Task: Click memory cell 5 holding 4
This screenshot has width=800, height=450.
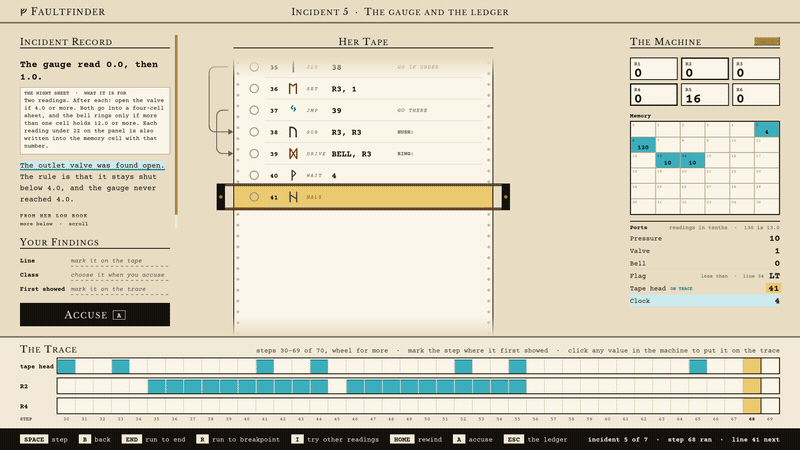Action: pyautogui.click(x=767, y=130)
